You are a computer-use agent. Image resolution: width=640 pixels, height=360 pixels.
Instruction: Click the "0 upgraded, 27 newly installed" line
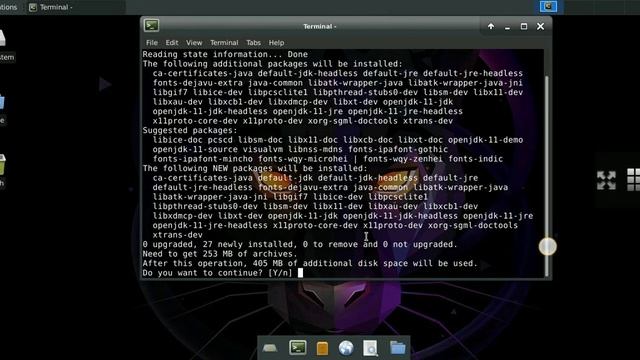click(300, 244)
